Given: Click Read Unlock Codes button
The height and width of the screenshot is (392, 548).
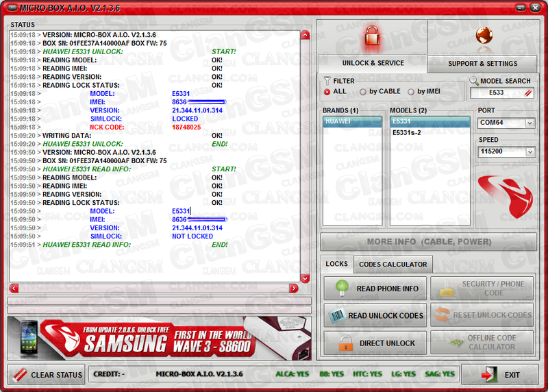Looking at the screenshot, I should tap(375, 315).
